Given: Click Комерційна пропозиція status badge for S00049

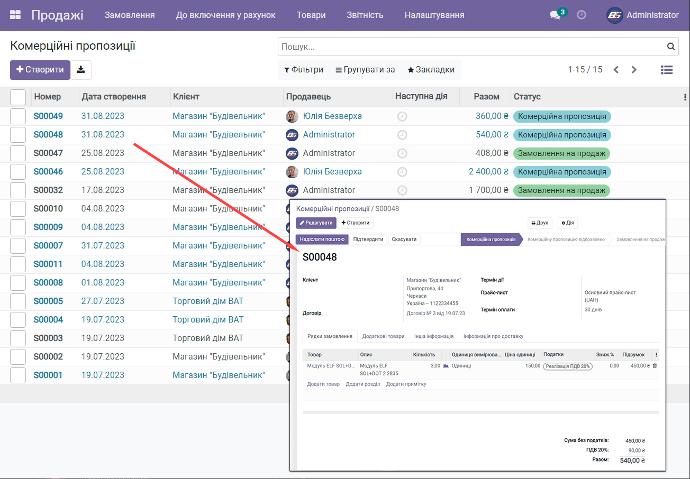Looking at the screenshot, I should [560, 116].
